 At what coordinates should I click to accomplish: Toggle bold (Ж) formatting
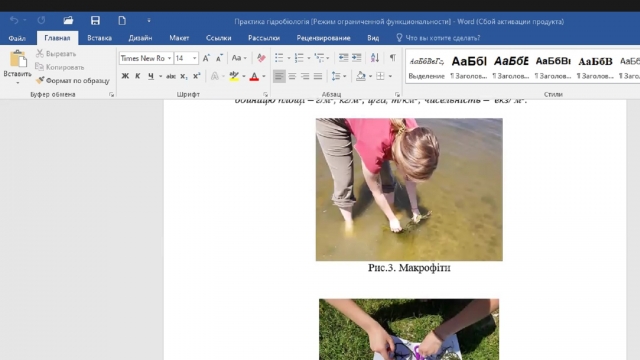click(125, 76)
